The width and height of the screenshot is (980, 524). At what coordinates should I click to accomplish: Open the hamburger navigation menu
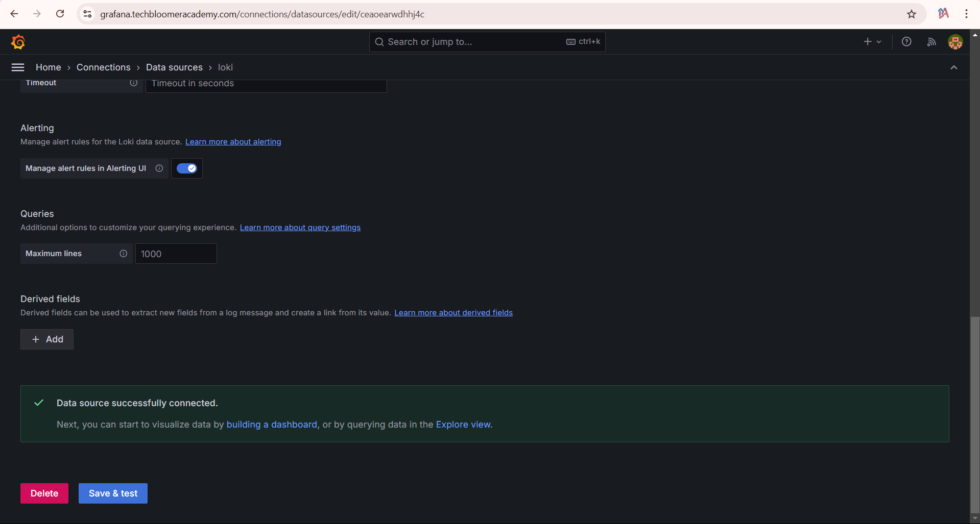18,67
